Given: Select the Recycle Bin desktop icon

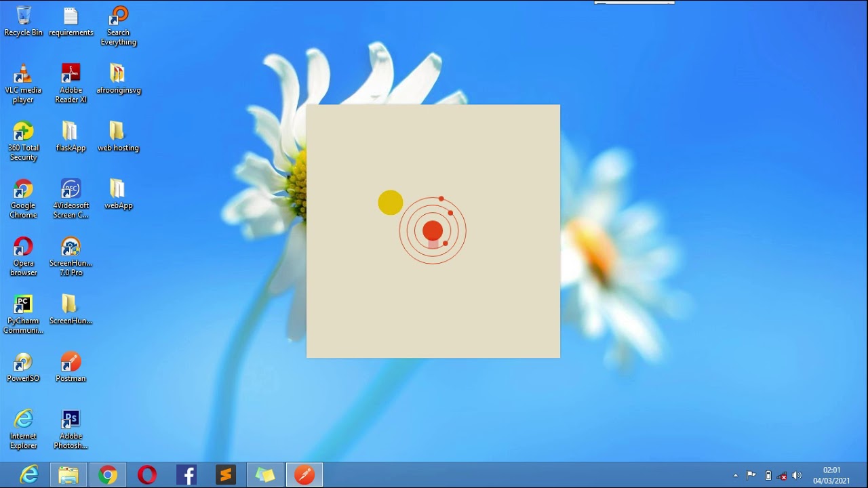Looking at the screenshot, I should (23, 21).
